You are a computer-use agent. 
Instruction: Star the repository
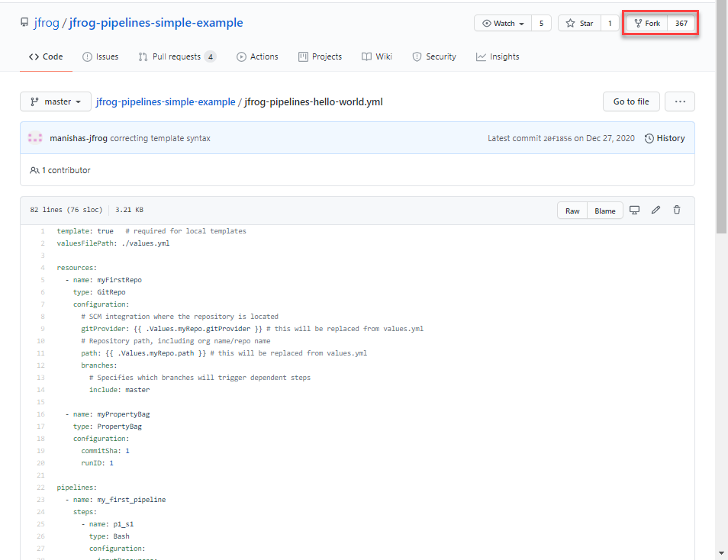tap(579, 24)
